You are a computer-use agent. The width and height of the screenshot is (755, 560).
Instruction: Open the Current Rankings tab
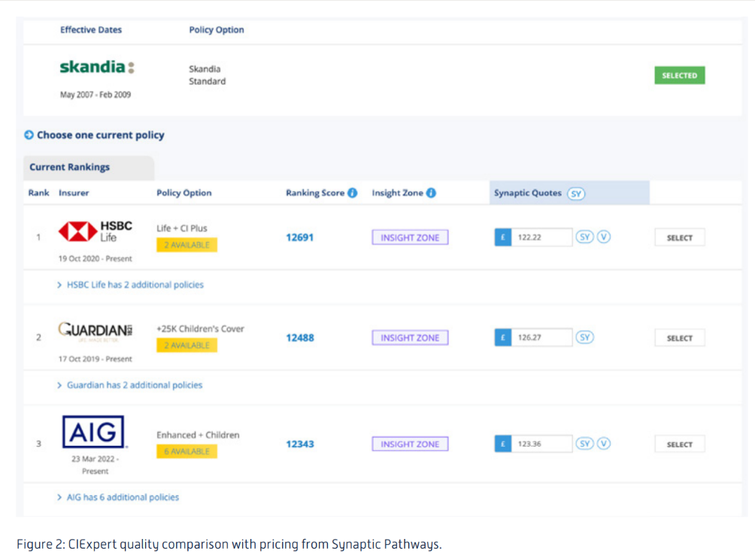[x=89, y=168]
